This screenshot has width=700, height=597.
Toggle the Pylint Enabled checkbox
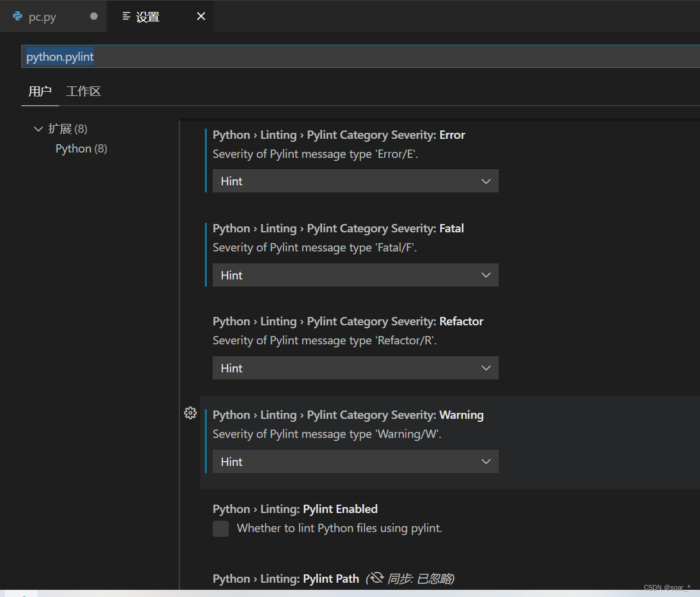point(220,528)
